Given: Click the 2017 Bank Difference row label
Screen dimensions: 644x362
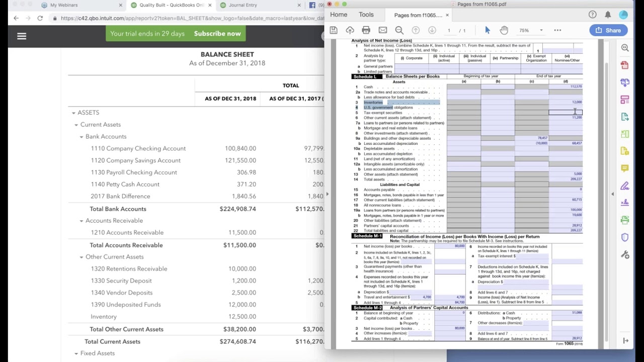Looking at the screenshot, I should tap(120, 196).
